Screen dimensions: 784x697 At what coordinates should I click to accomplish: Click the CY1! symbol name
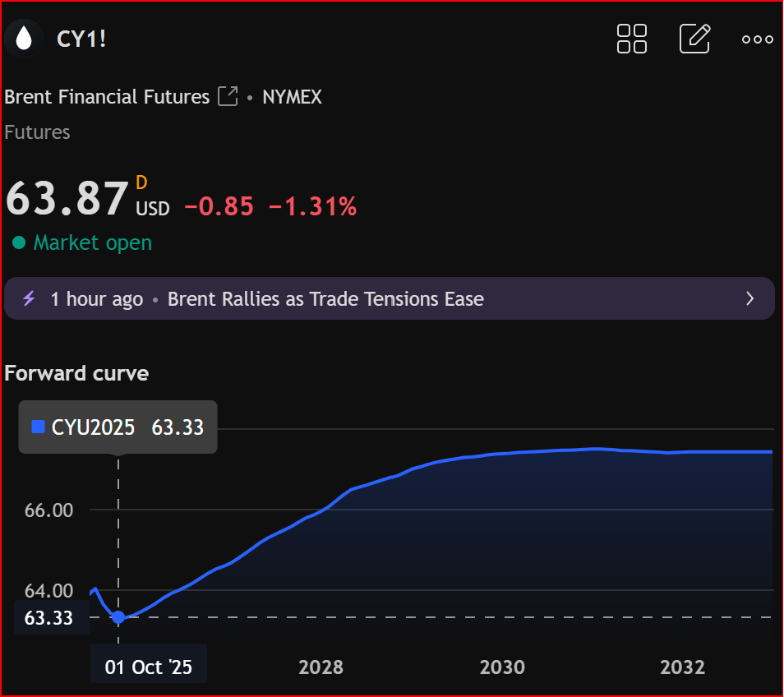(81, 39)
